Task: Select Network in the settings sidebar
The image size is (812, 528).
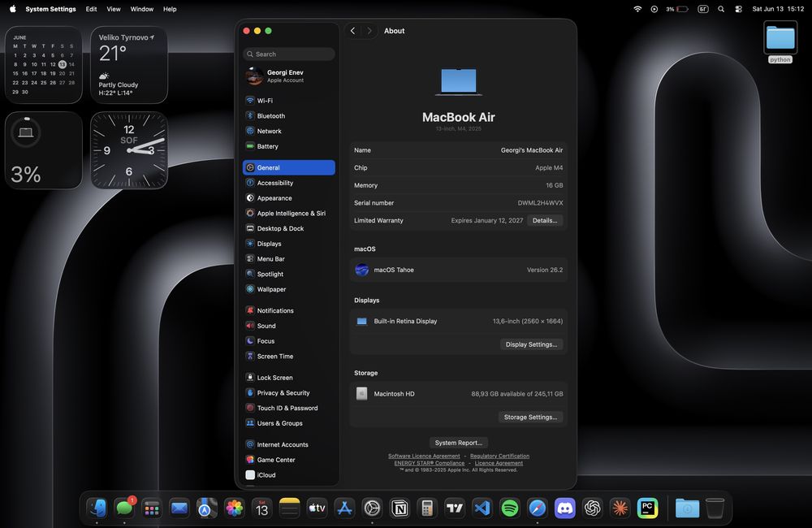Action: point(288,131)
